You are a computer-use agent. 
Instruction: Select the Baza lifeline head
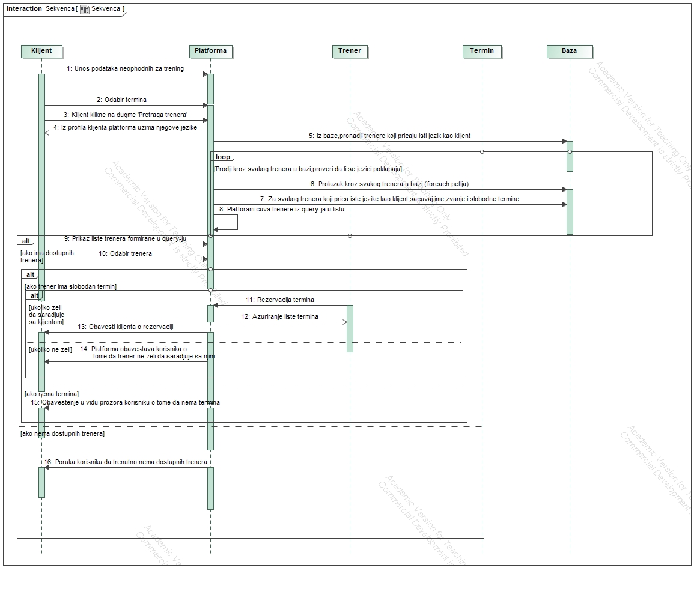click(x=570, y=51)
